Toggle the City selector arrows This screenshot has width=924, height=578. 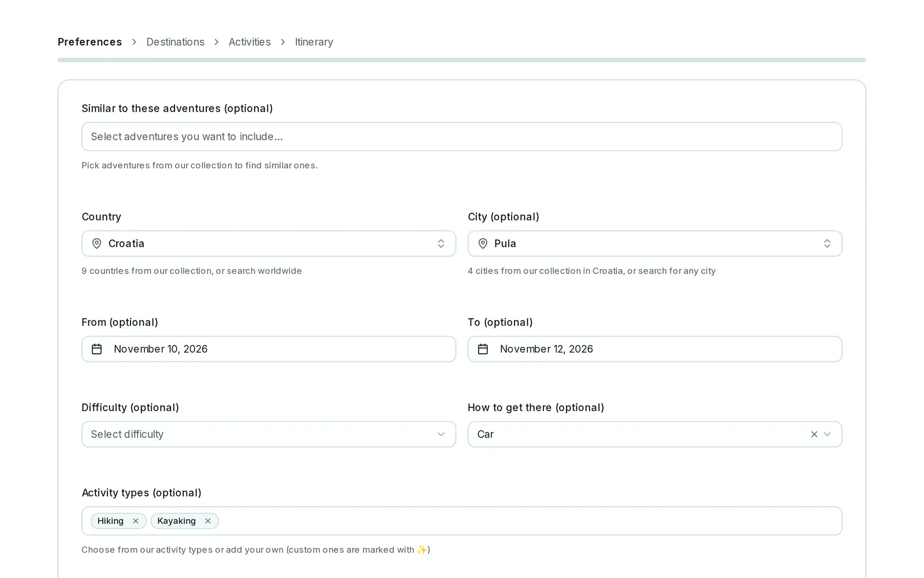point(827,244)
